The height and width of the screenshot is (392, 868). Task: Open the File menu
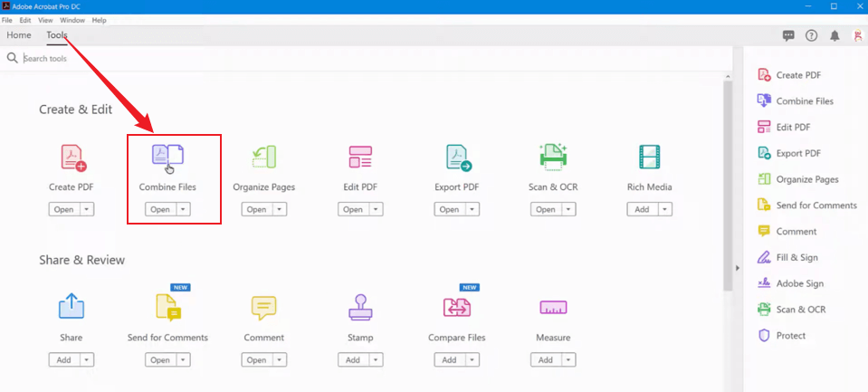pyautogui.click(x=6, y=20)
